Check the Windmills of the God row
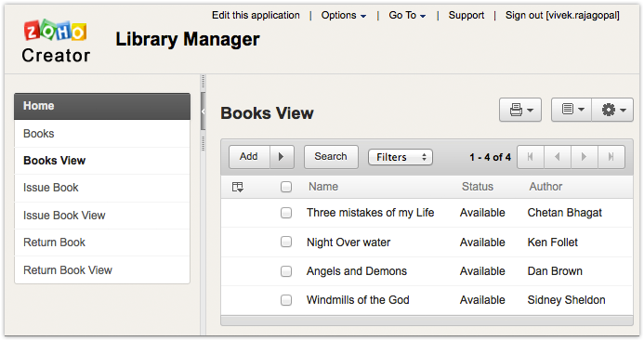644x341 pixels. pos(286,300)
